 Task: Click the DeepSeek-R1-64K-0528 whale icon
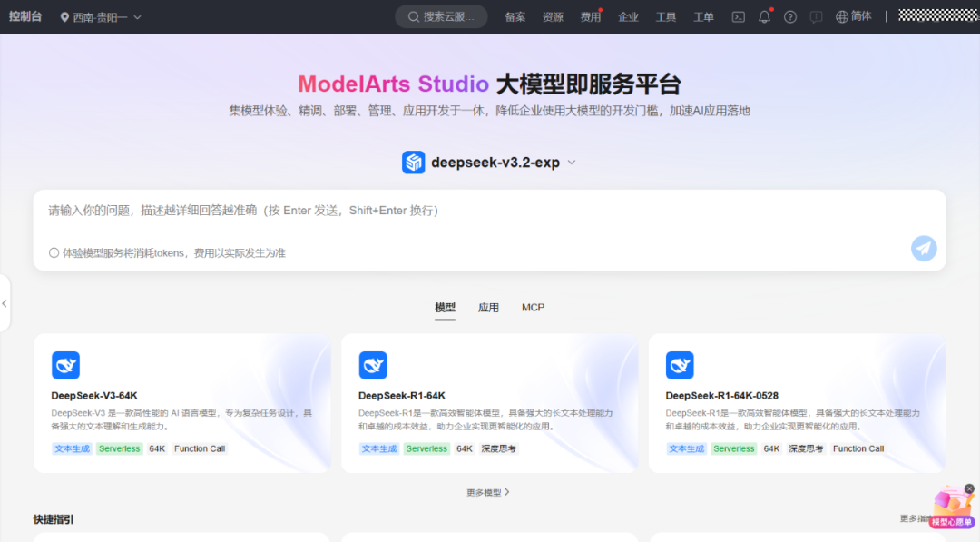[x=680, y=365]
